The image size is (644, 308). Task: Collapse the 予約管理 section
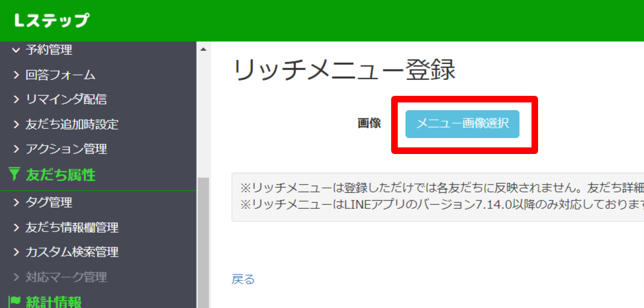(48, 50)
